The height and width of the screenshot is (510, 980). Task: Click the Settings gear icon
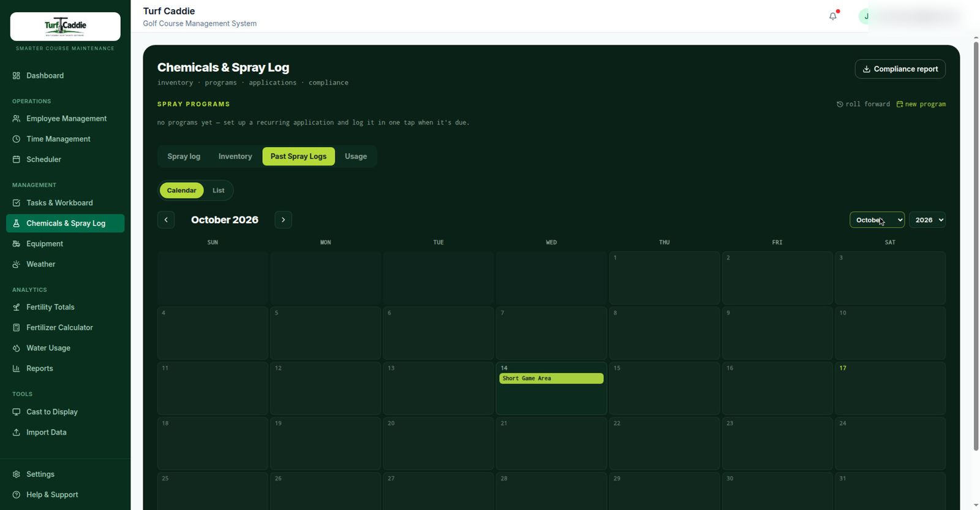[x=17, y=474]
